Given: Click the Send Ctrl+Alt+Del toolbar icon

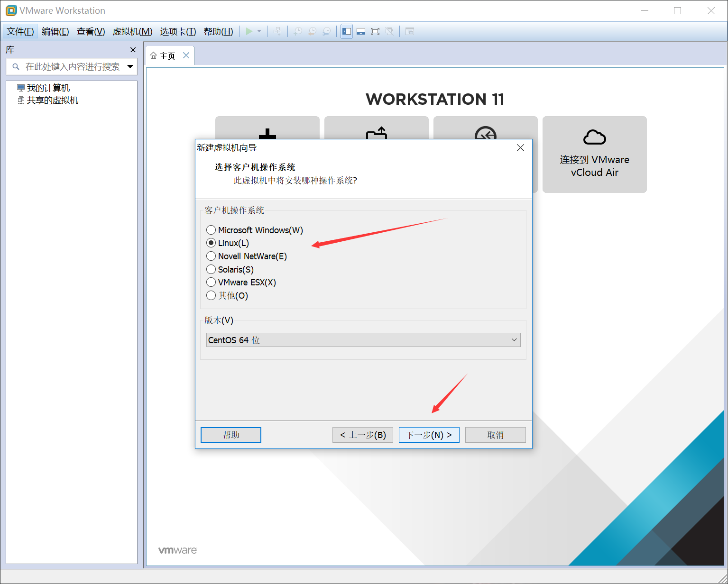Looking at the screenshot, I should tap(277, 31).
